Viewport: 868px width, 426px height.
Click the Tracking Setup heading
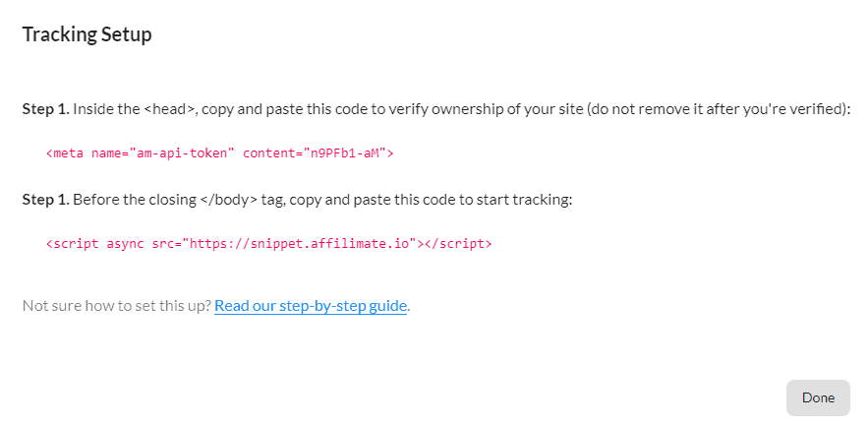[87, 34]
